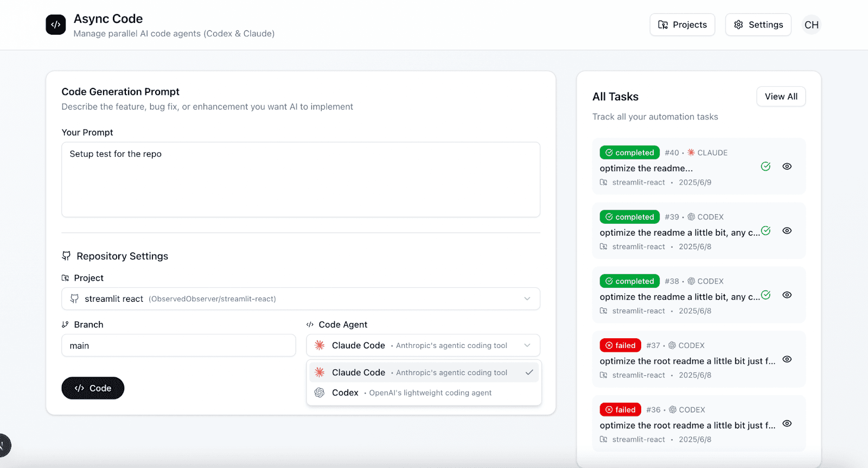Click the Codex logo next to task #38
The width and height of the screenshot is (868, 468).
691,281
